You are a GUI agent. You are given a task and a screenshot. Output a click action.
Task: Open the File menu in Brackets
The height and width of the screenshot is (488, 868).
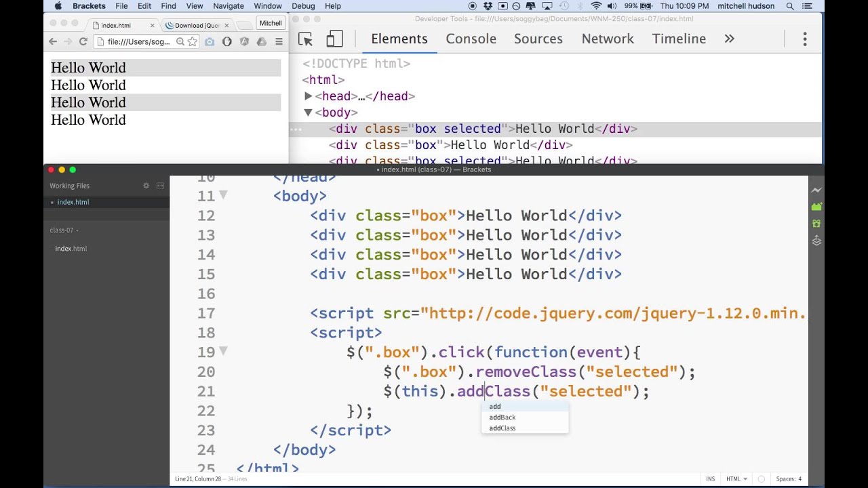121,6
